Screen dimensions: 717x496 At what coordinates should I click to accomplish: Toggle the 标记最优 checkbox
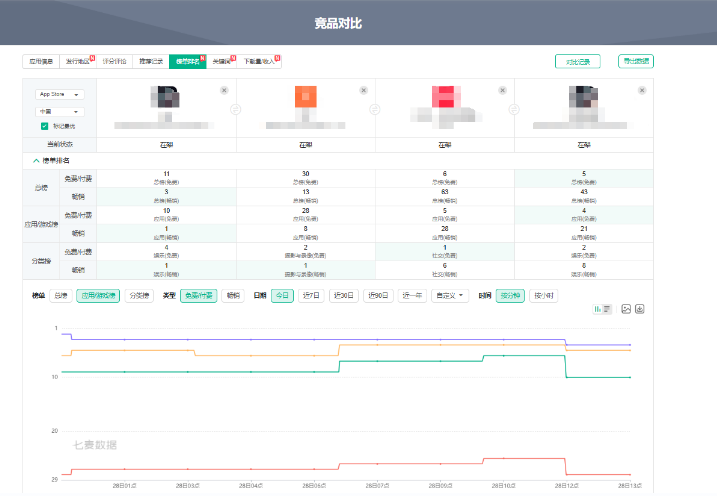pos(45,126)
